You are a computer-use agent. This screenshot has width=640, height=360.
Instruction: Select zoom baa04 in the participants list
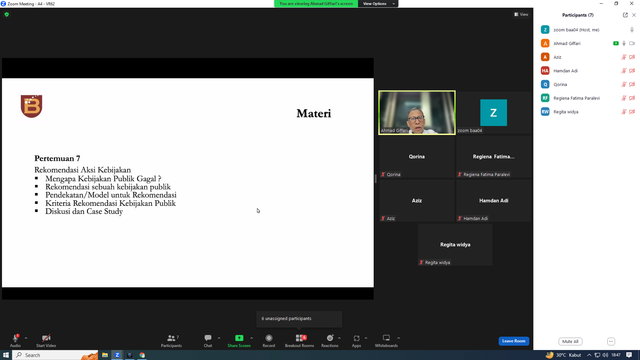pyautogui.click(x=587, y=30)
